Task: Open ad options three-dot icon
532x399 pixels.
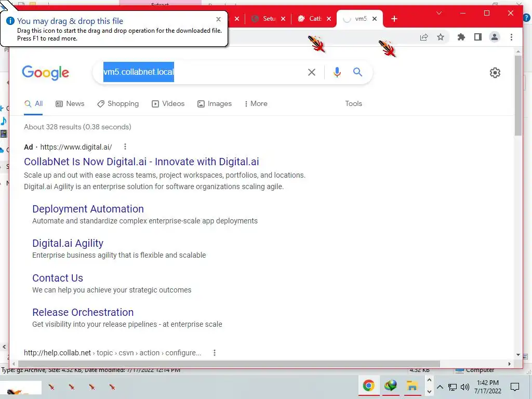Action: point(125,147)
